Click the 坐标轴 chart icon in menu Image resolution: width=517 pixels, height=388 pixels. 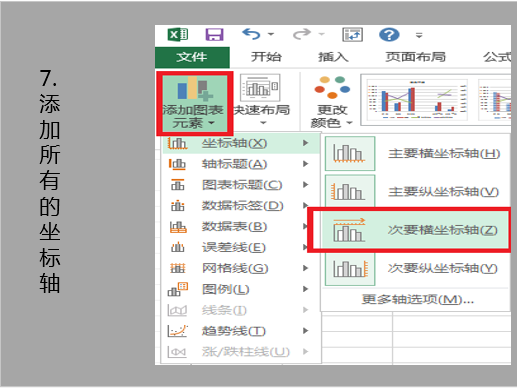coord(177,143)
